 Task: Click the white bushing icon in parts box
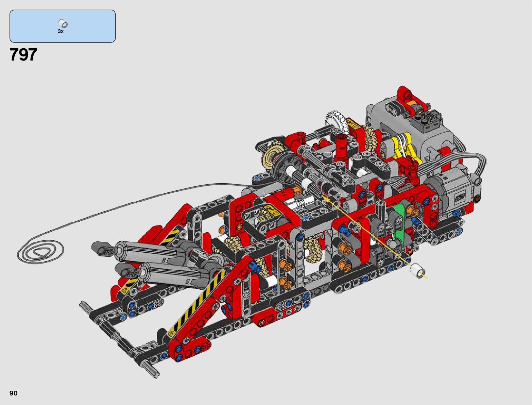pos(63,23)
